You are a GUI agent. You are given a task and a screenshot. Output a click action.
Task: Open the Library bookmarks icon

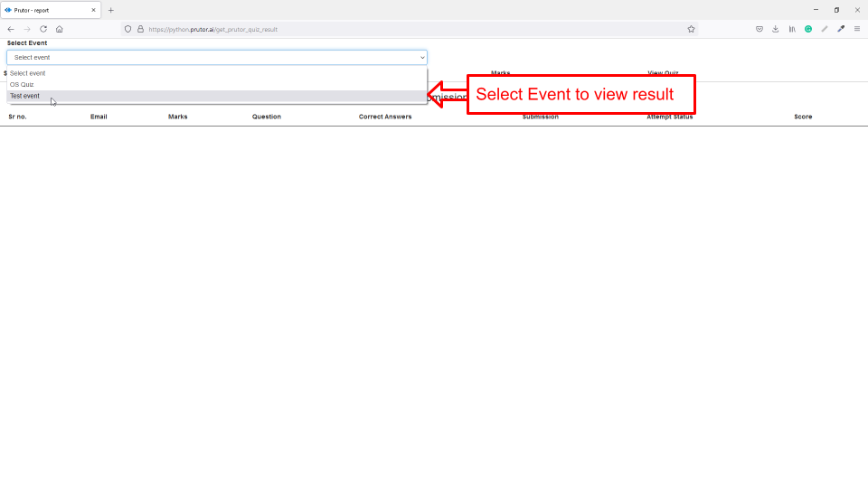pyautogui.click(x=792, y=29)
